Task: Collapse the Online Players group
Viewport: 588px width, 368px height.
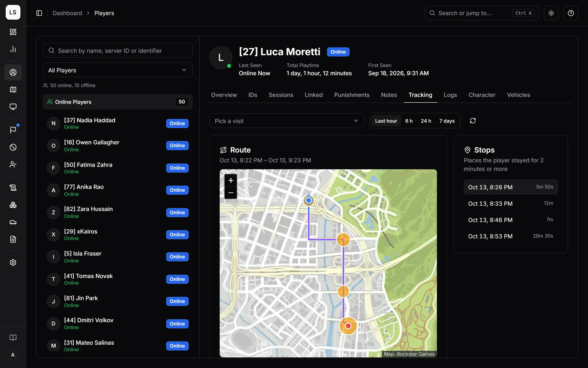Action: coord(118,102)
